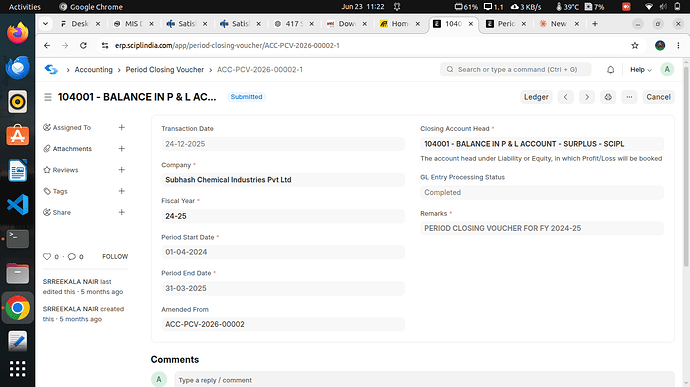This screenshot has width=690, height=387.
Task: Show applications grid in dock
Action: [18, 369]
